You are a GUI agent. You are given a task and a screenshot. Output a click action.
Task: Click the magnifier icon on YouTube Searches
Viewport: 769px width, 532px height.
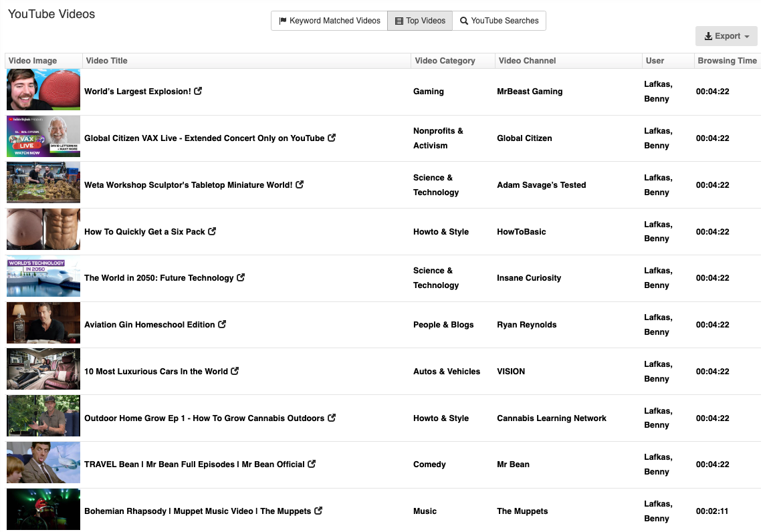pos(463,21)
